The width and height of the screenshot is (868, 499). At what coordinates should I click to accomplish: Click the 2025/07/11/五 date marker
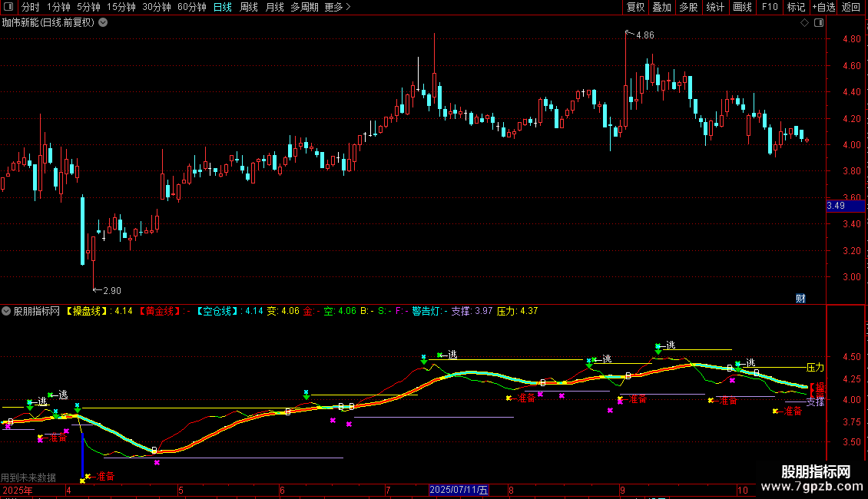coord(459,490)
